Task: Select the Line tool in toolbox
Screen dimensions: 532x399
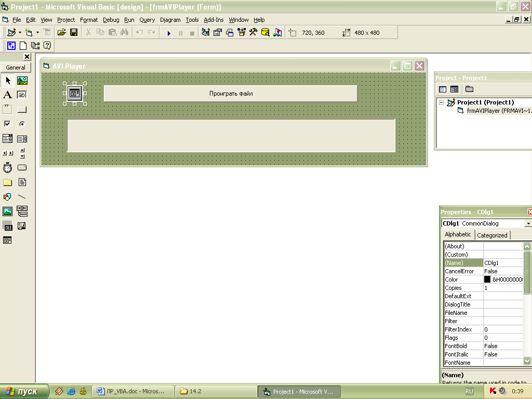Action: click(22, 197)
